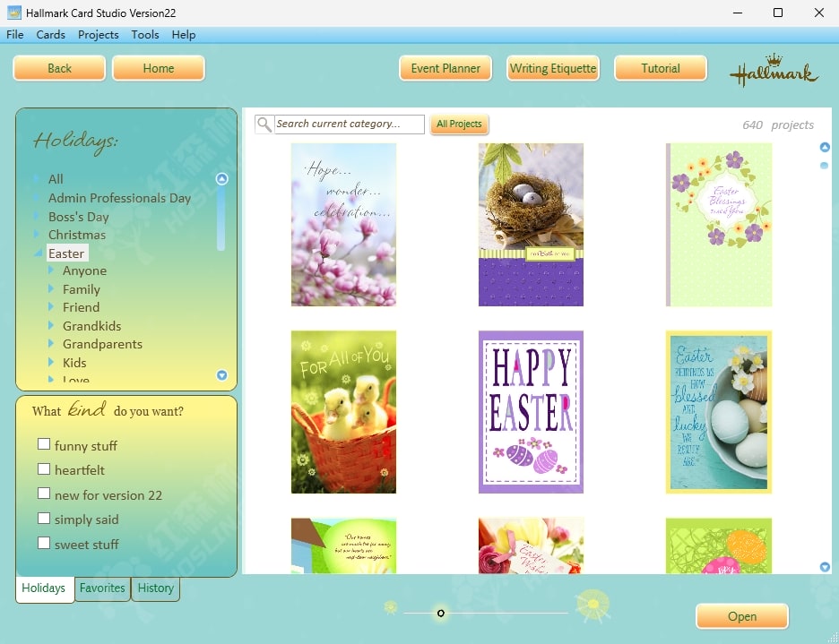The width and height of the screenshot is (839, 644).
Task: Click holidays list down arrow icon
Action: pos(222,375)
